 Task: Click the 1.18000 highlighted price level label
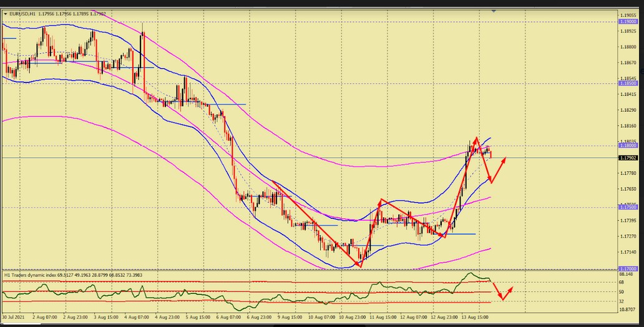coord(627,145)
